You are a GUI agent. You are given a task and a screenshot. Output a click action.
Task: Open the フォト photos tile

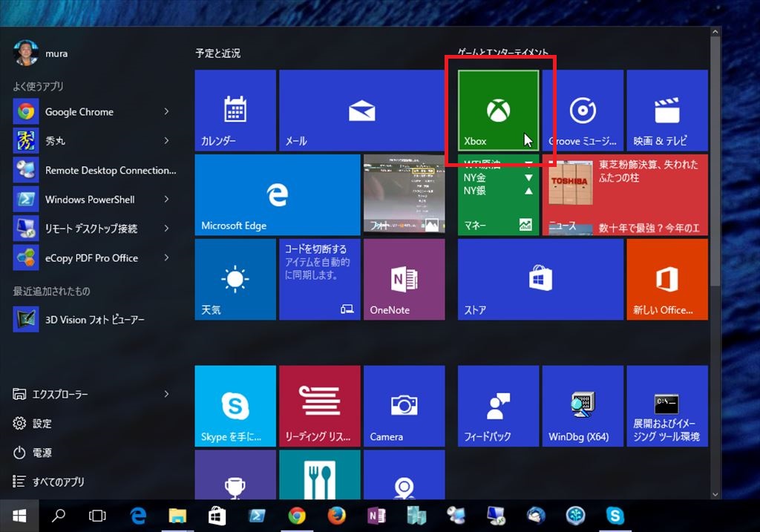click(x=404, y=195)
